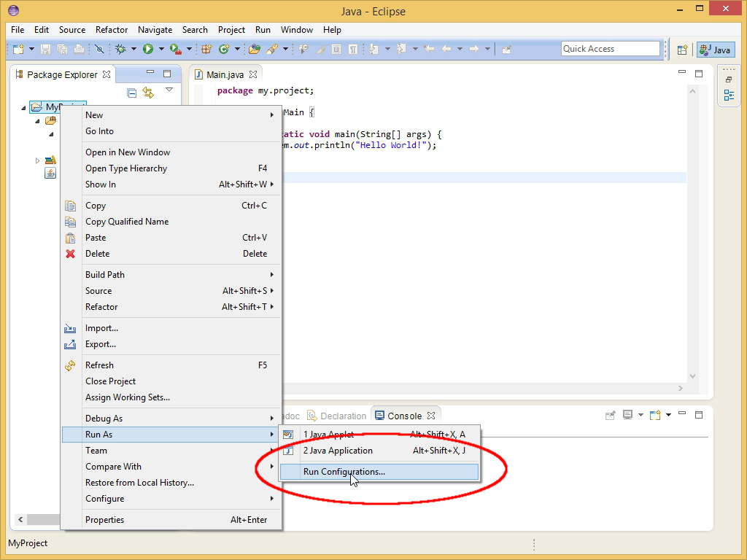Image resolution: width=747 pixels, height=560 pixels.
Task: Click the Run External Tools toolbar icon
Action: tap(175, 49)
